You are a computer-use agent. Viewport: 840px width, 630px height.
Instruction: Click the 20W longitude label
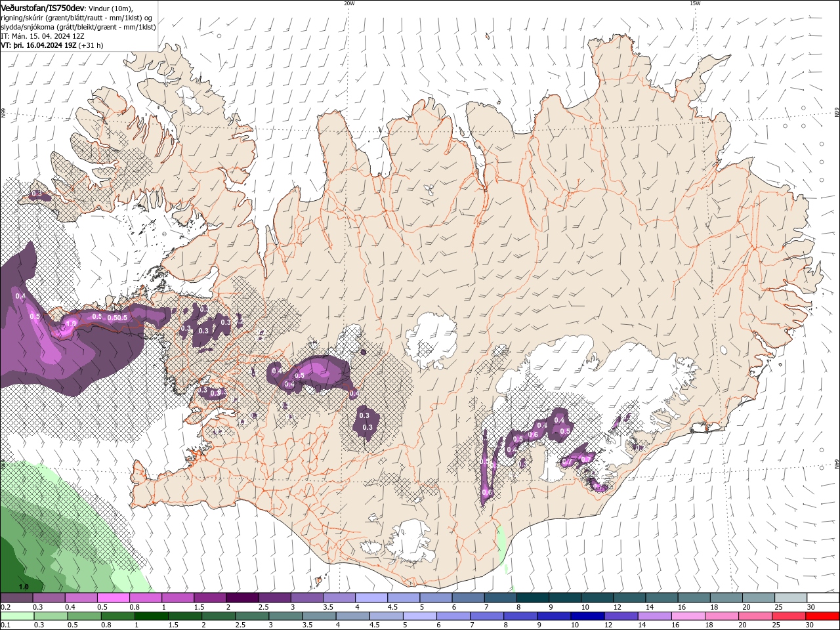(349, 3)
